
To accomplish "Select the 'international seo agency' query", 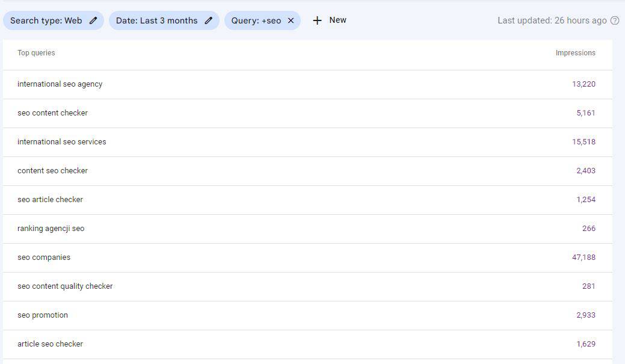I will (60, 84).
